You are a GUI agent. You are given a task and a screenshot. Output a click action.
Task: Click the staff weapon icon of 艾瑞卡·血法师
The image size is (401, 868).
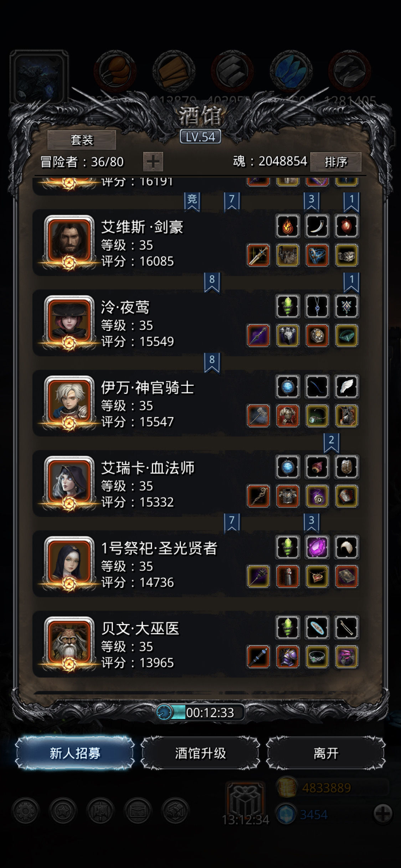(258, 496)
